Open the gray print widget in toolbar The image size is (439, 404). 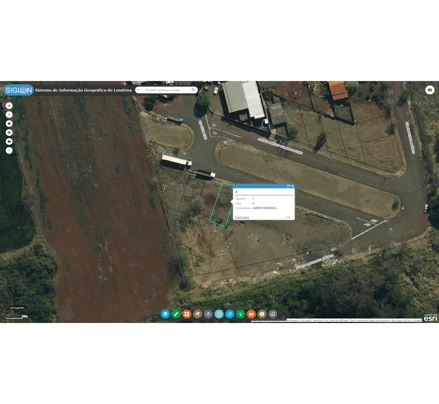click(208, 314)
